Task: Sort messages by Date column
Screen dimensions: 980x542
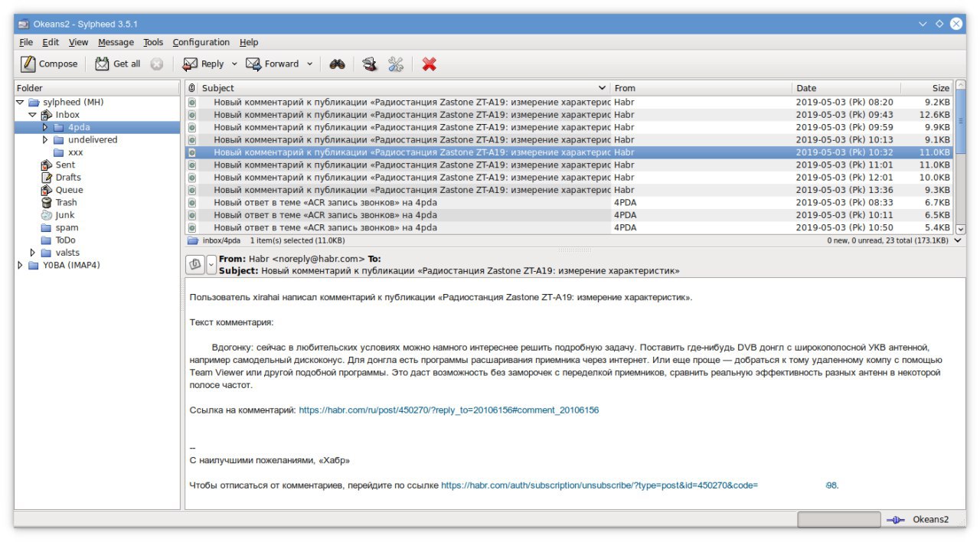Action: (x=847, y=88)
